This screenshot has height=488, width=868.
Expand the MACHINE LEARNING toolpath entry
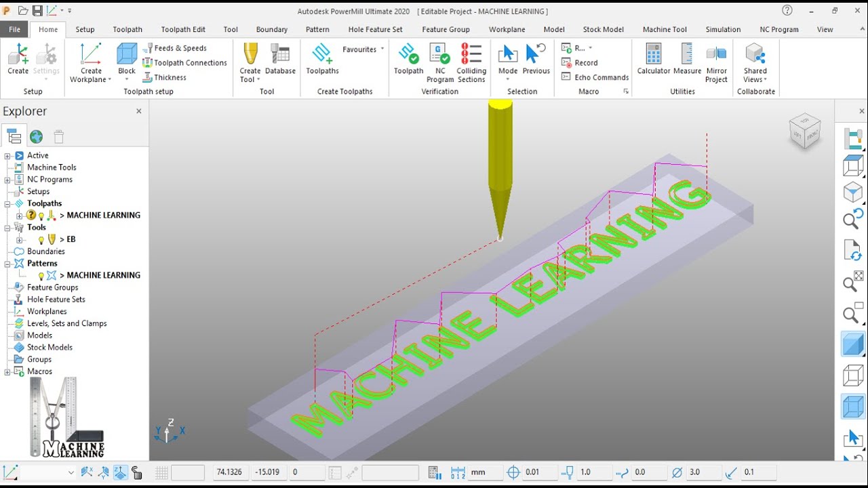point(20,216)
